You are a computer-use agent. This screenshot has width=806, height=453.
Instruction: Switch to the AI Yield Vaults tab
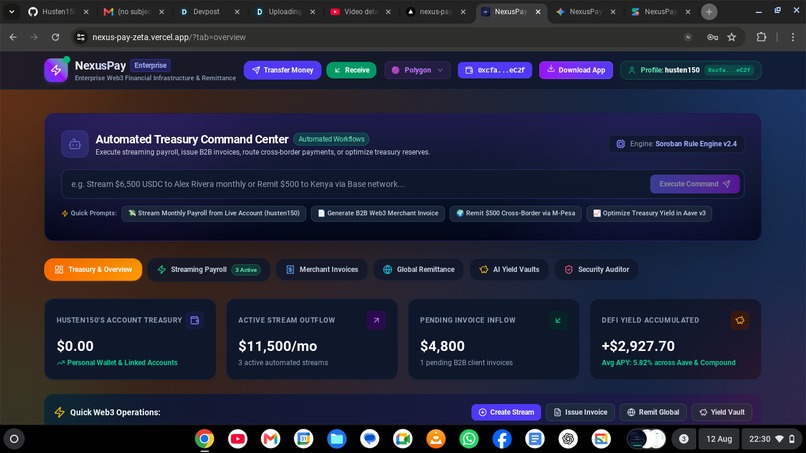point(509,269)
